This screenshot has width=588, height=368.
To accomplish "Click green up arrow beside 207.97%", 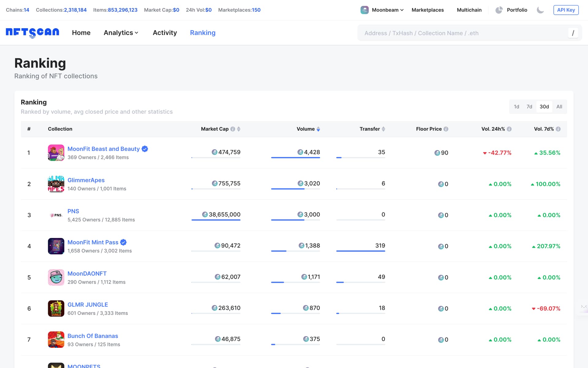I will pyautogui.click(x=533, y=247).
